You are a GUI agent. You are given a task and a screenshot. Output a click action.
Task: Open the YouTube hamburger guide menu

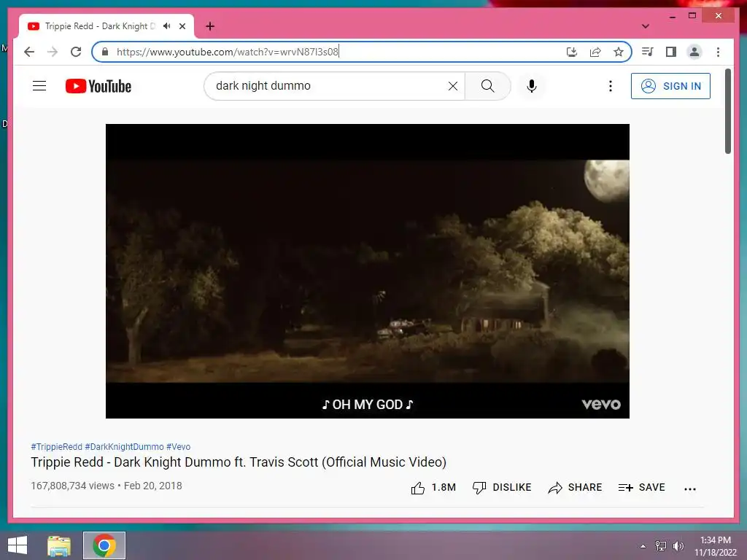coord(39,86)
